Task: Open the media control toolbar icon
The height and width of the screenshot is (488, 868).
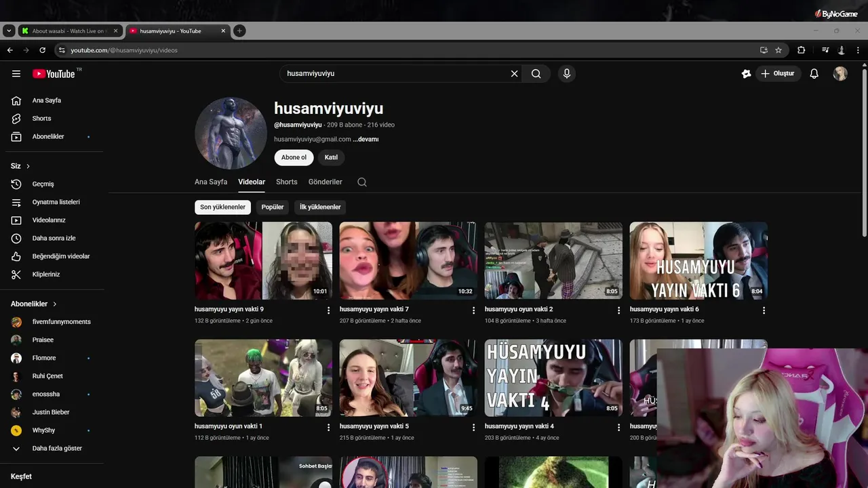Action: pyautogui.click(x=825, y=50)
